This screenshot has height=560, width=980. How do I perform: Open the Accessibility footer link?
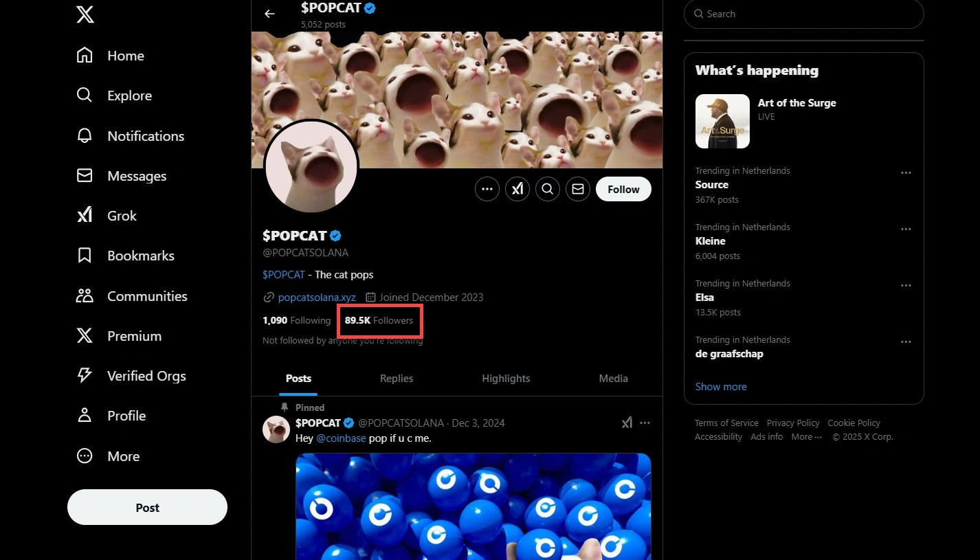click(x=718, y=437)
